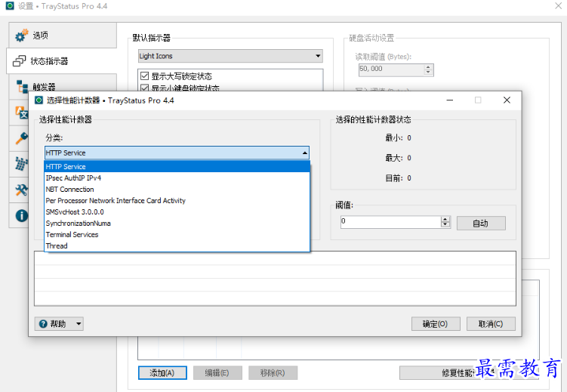Image resolution: width=567 pixels, height=392 pixels.
Task: Open the 触发器 sidebar tab
Action: (x=62, y=86)
